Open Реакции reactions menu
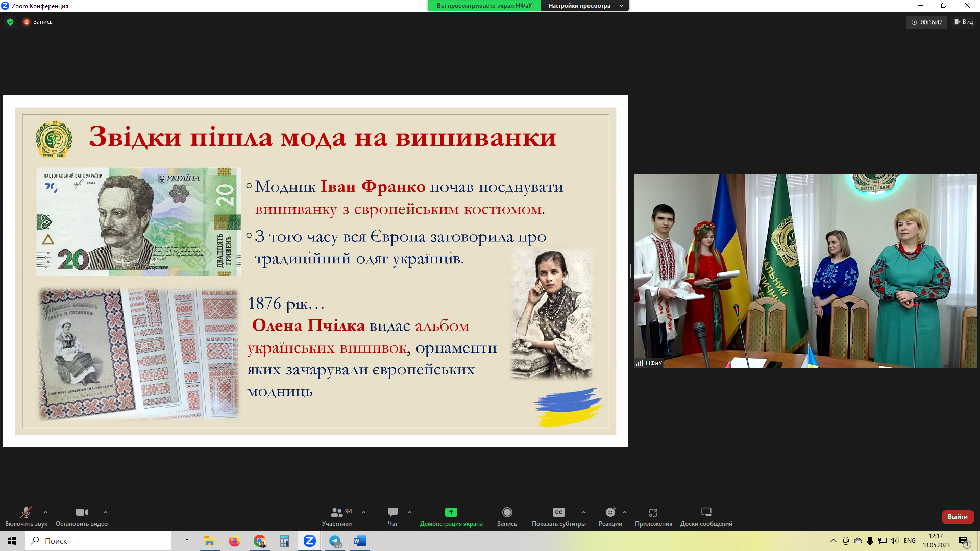This screenshot has width=980, height=551. pyautogui.click(x=610, y=516)
